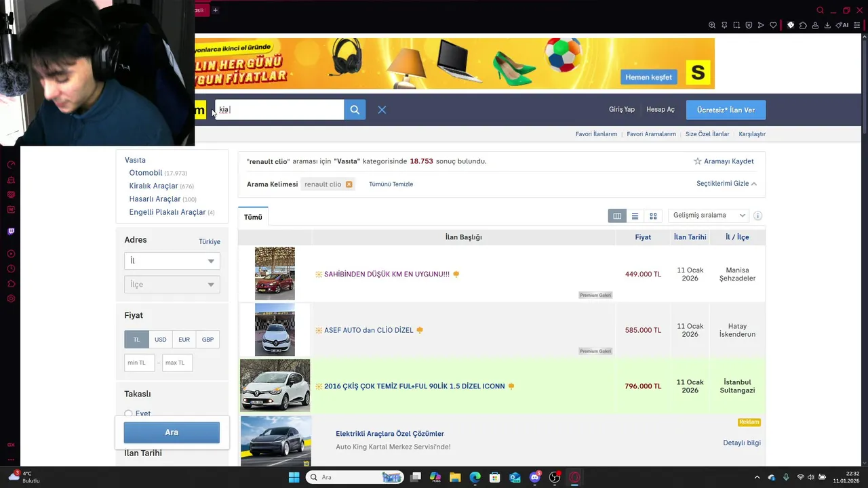Viewport: 868px width, 488px height.
Task: Select TL currency toggle
Action: (x=136, y=340)
